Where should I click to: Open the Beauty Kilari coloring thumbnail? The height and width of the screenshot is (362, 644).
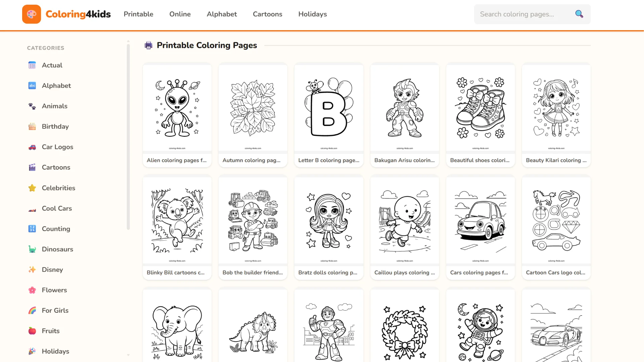pos(556,108)
